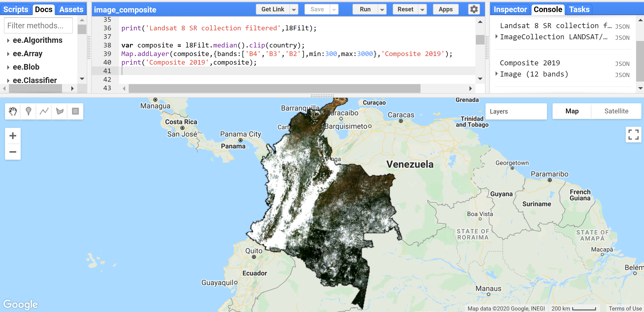Open Terms of Use link
644x312 pixels.
click(x=625, y=308)
